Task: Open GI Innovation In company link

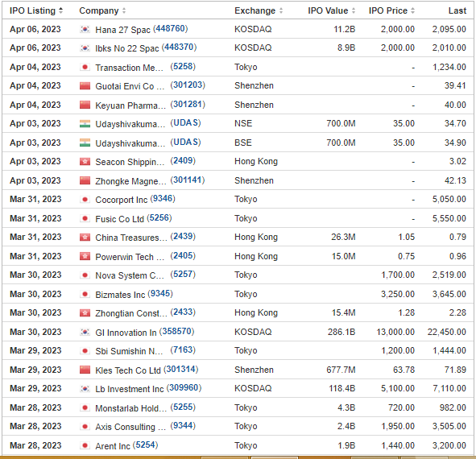Action: [x=126, y=333]
